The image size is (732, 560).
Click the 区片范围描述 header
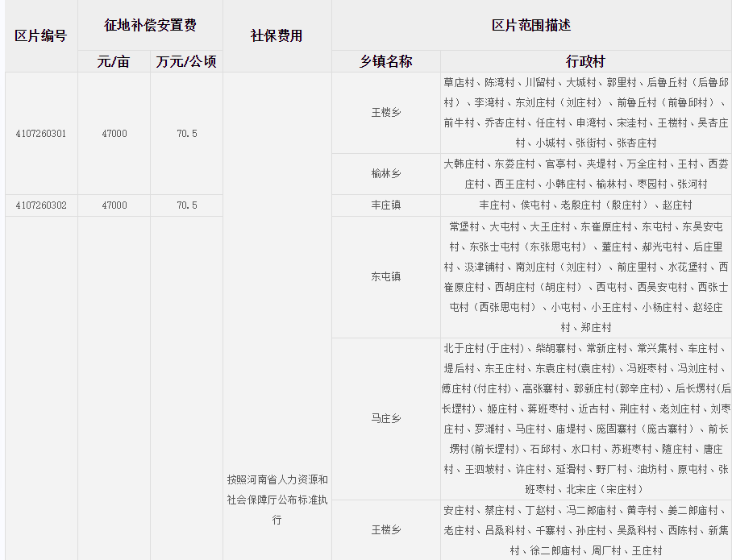tap(531, 25)
